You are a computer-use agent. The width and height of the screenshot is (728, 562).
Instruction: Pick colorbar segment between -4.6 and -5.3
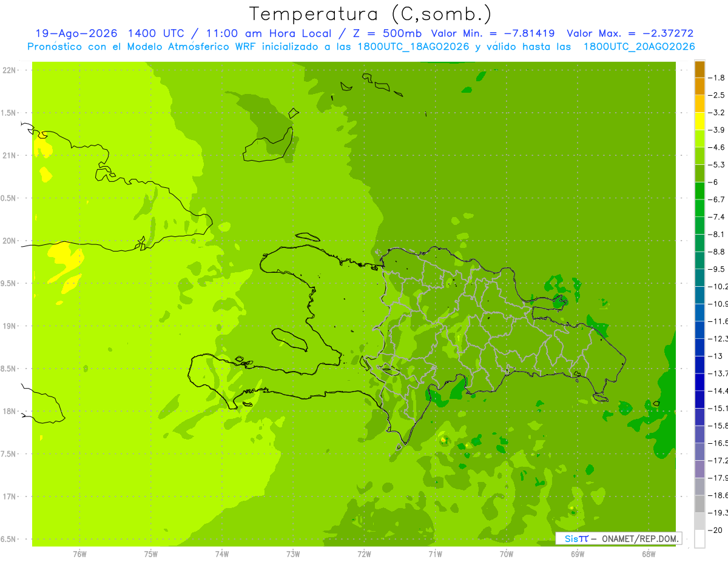[x=700, y=156]
